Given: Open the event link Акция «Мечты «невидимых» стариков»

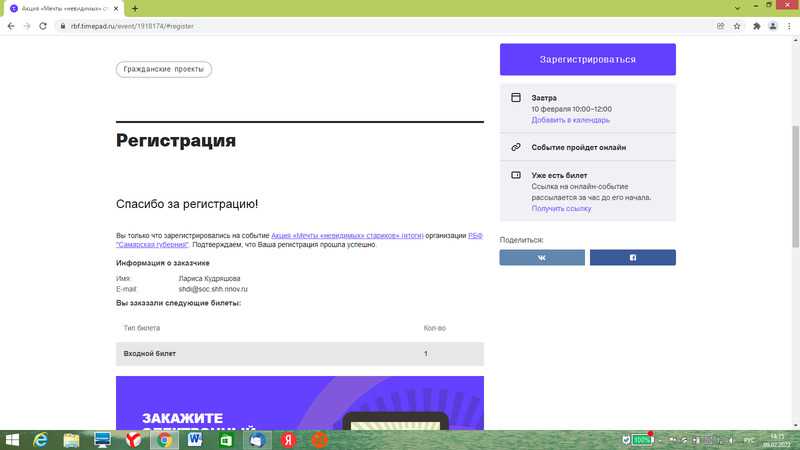Looking at the screenshot, I should pos(347,236).
